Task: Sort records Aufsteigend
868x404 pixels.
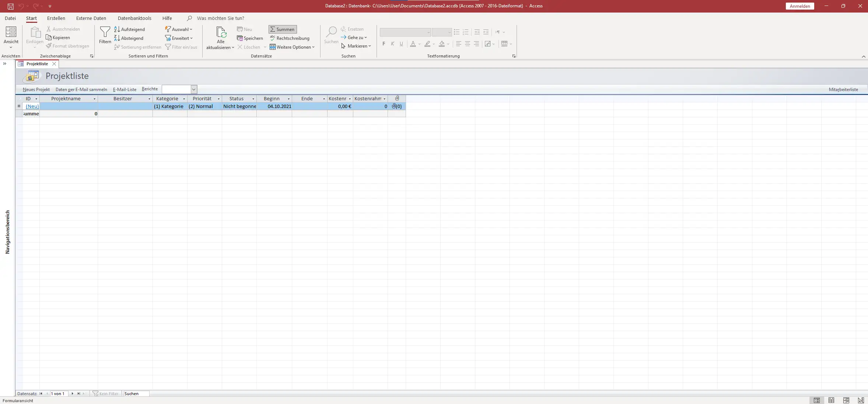Action: (x=129, y=29)
